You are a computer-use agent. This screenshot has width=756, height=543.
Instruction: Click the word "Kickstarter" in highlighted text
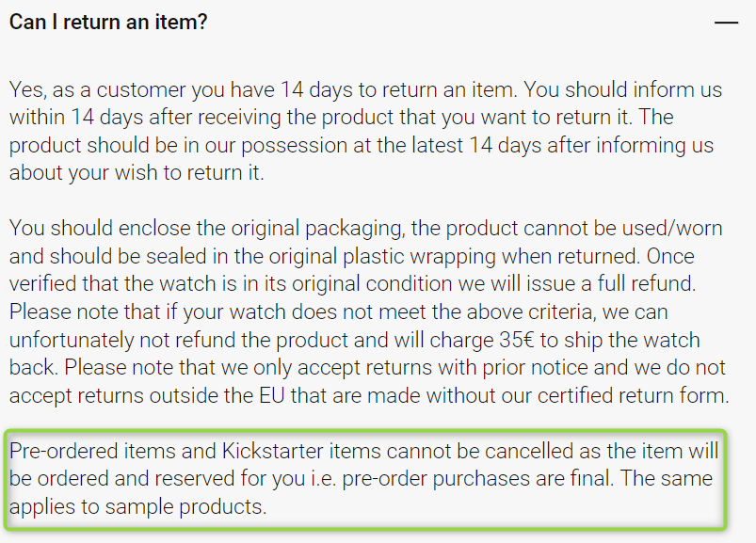(x=272, y=452)
